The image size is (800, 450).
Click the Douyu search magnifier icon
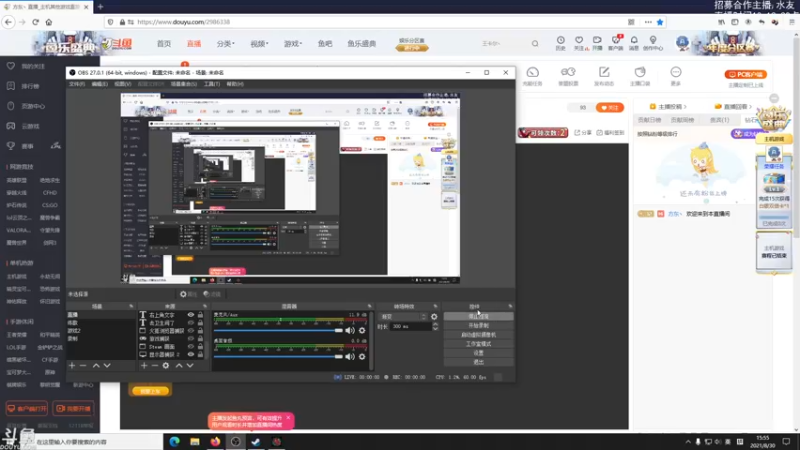[535, 43]
